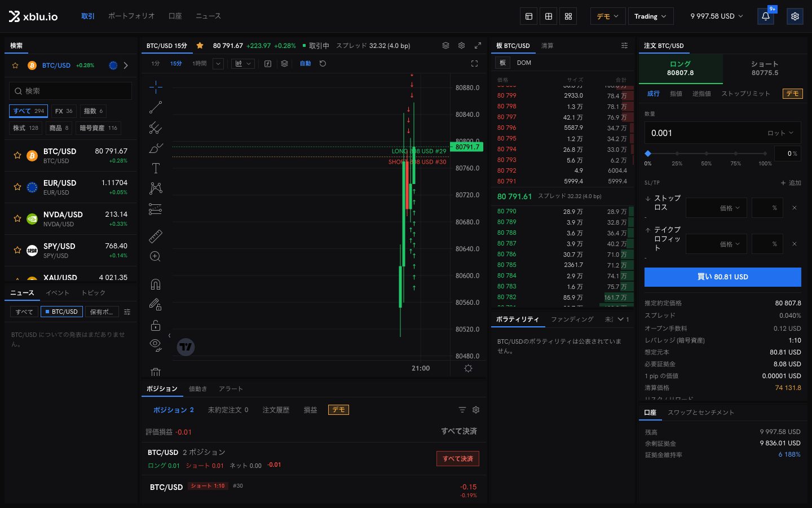Select the brush drawing tool
812x508 pixels.
(156, 148)
